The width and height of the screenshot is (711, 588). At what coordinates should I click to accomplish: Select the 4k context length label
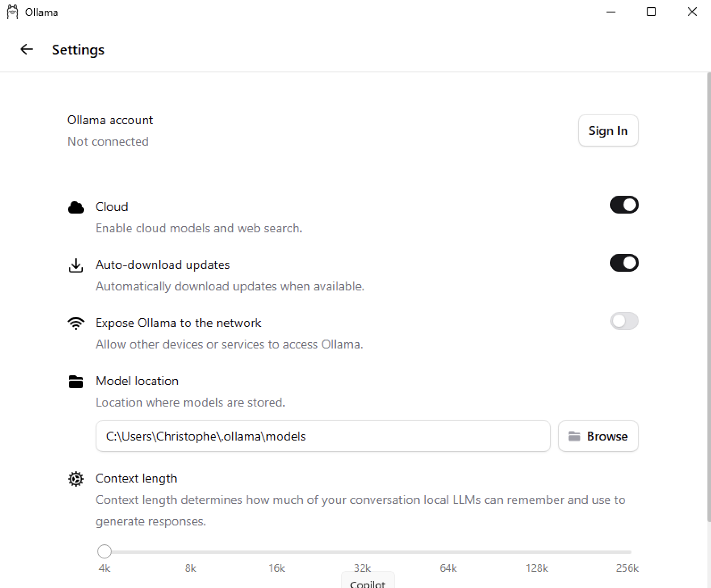click(x=105, y=568)
